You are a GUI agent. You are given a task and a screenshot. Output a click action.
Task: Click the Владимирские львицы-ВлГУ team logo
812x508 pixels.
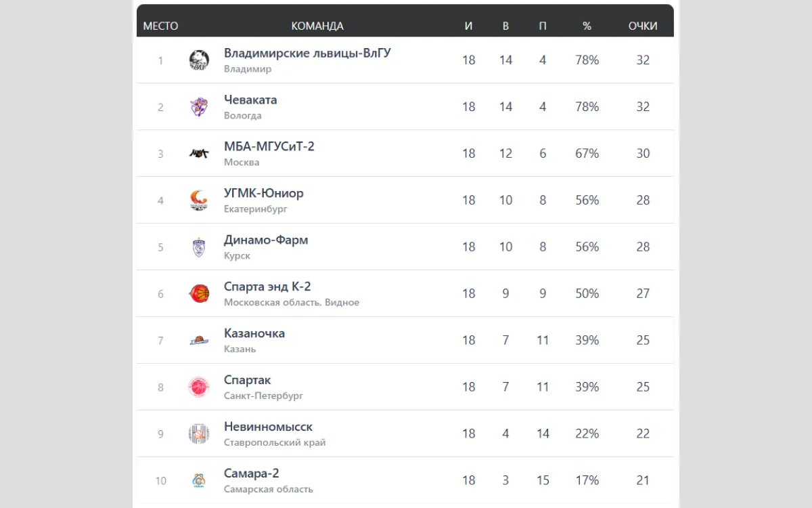[199, 60]
